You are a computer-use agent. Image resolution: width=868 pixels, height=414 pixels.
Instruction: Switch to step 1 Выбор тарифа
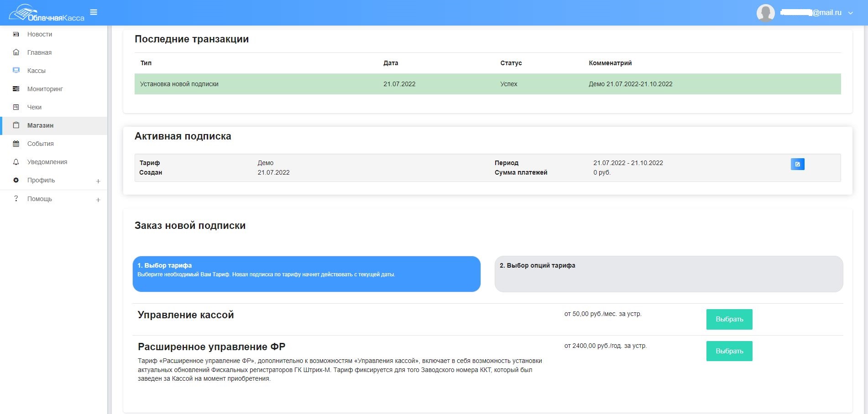306,274
